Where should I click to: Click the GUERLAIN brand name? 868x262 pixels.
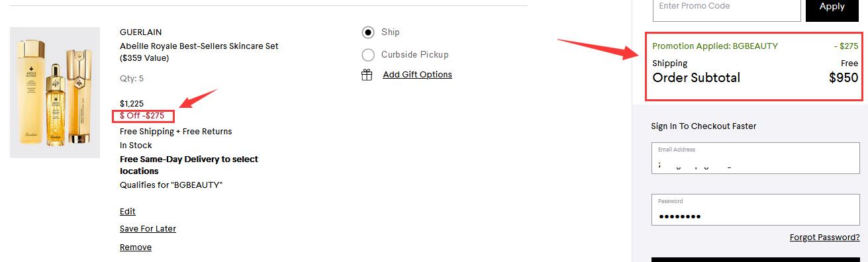click(x=140, y=32)
